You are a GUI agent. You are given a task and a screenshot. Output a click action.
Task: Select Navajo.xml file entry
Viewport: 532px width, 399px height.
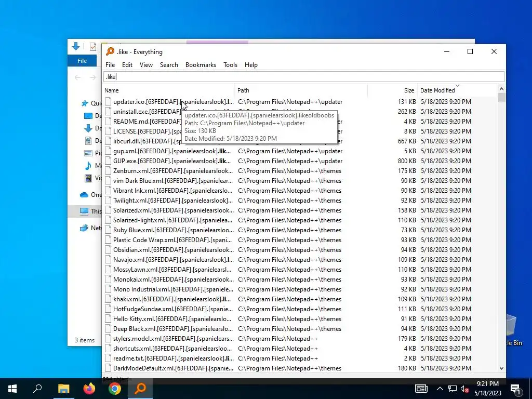point(174,260)
